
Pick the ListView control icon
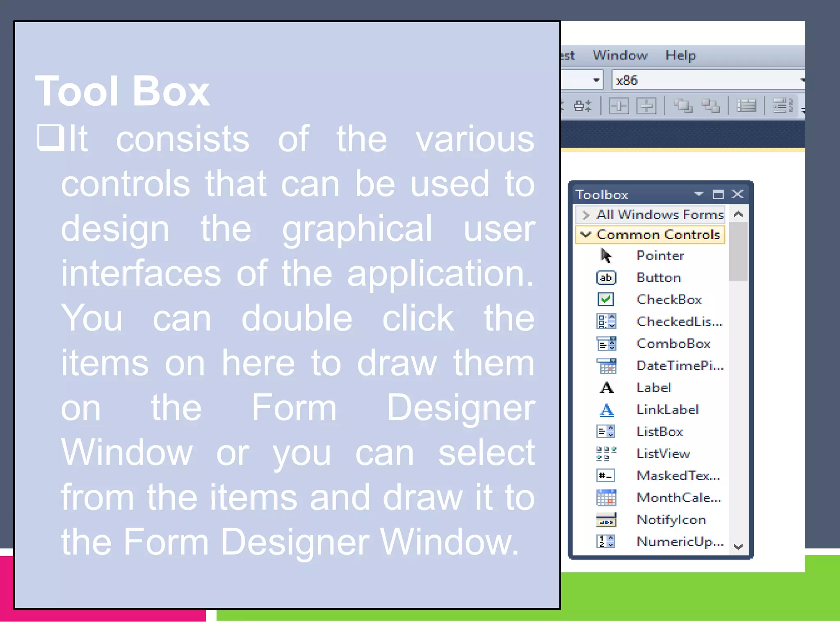tap(606, 454)
